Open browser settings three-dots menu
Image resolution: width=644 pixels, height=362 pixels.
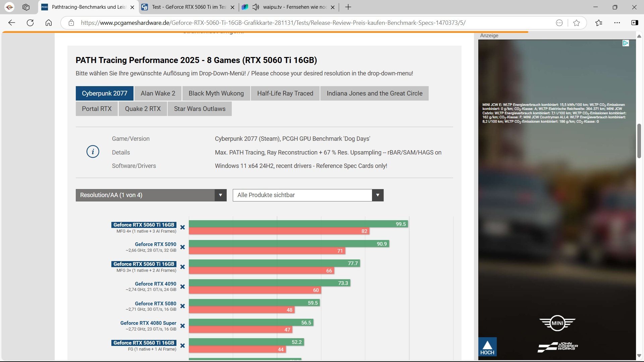click(617, 23)
